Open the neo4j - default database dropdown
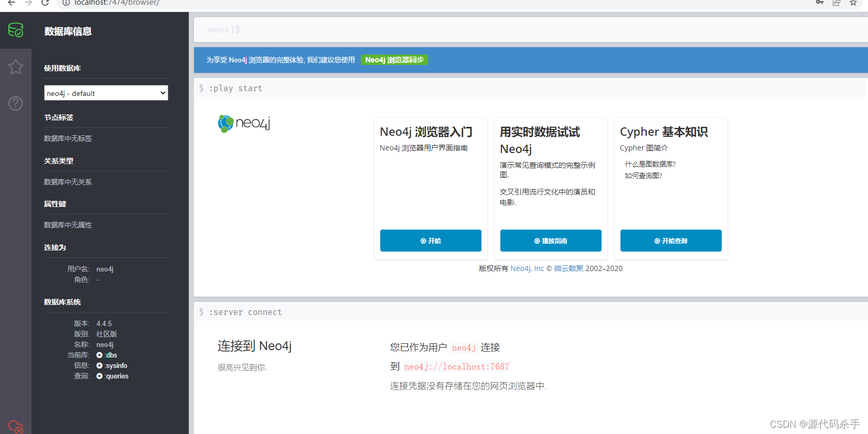 pyautogui.click(x=106, y=93)
